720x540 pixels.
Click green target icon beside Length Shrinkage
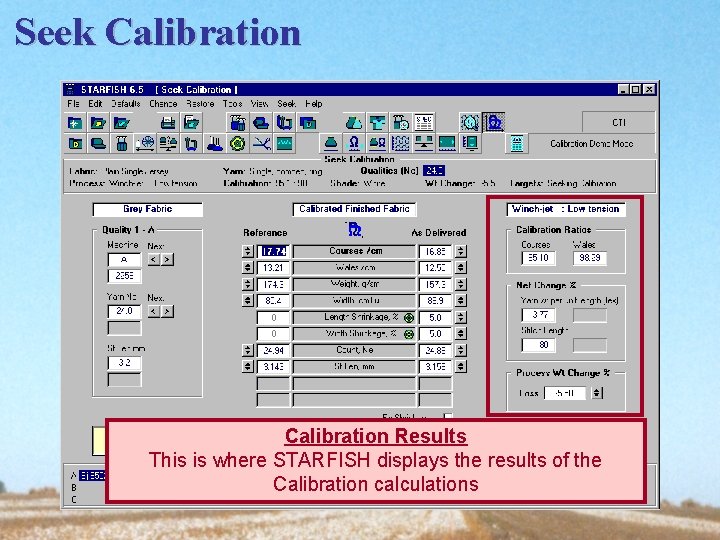pyautogui.click(x=409, y=317)
